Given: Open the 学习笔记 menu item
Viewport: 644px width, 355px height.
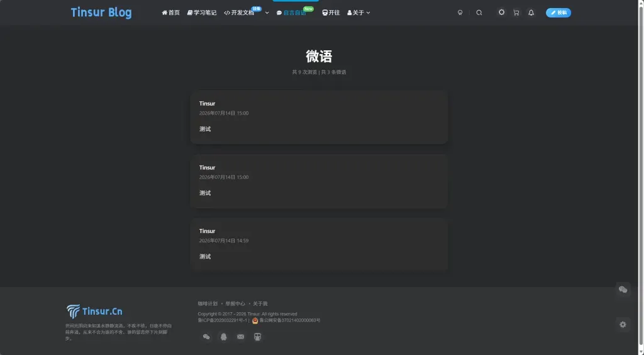Looking at the screenshot, I should [202, 13].
